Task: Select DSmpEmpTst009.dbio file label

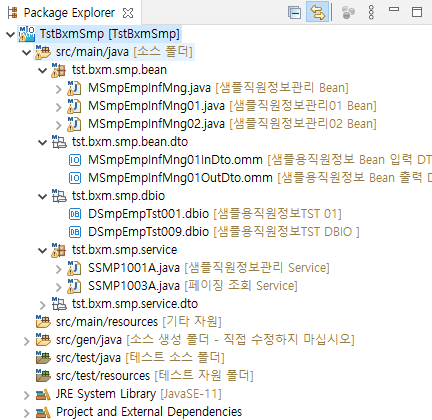Action: [148, 232]
